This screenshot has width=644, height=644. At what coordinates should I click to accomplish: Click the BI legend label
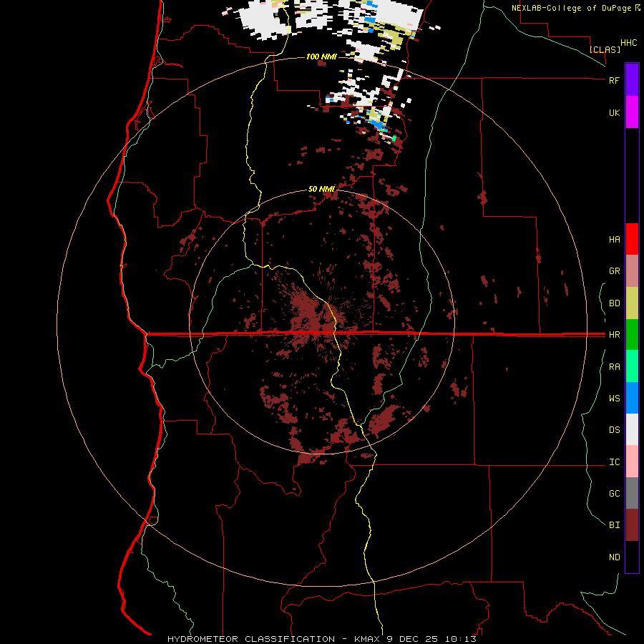click(614, 525)
